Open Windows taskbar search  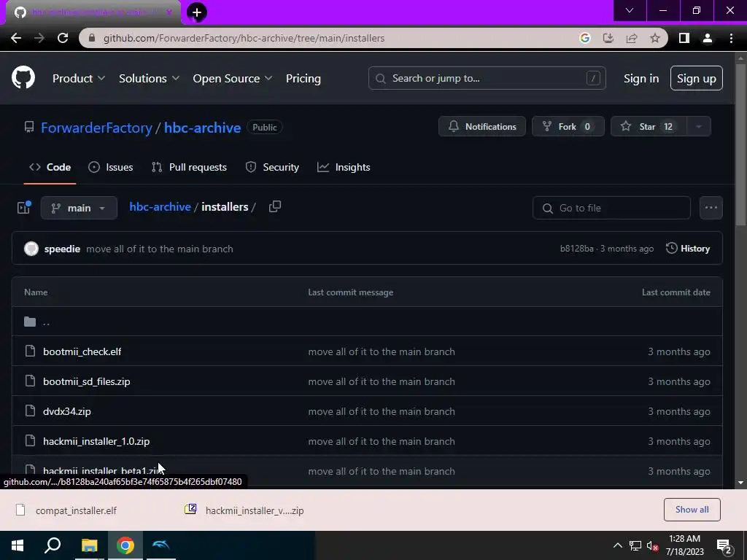[x=53, y=545]
